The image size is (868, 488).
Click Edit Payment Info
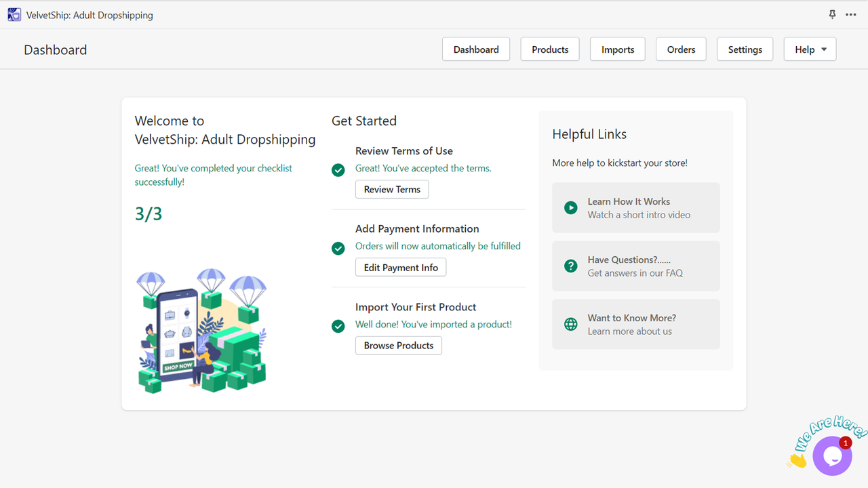(400, 267)
